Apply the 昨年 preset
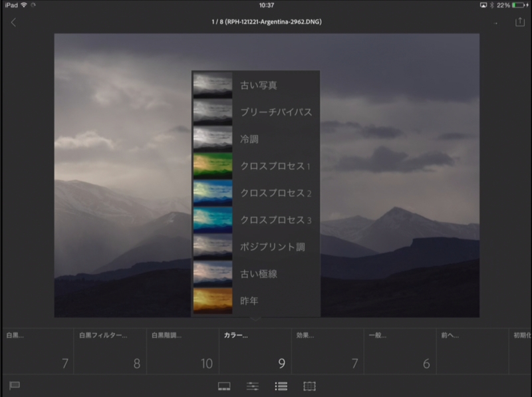 256,301
